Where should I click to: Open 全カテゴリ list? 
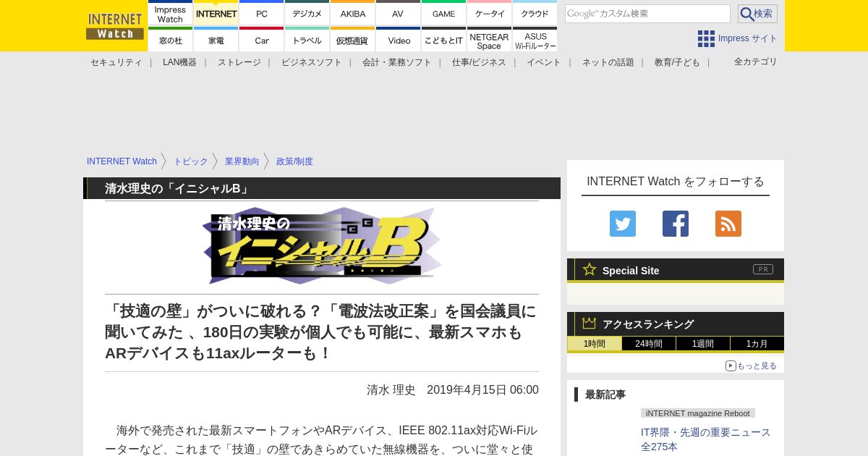click(x=756, y=62)
